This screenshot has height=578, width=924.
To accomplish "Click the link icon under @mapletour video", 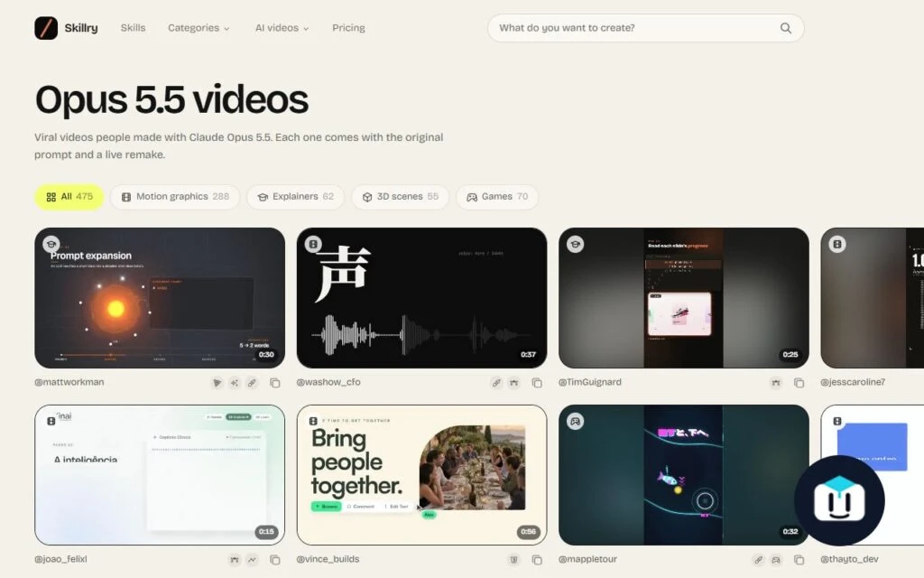I will (758, 560).
